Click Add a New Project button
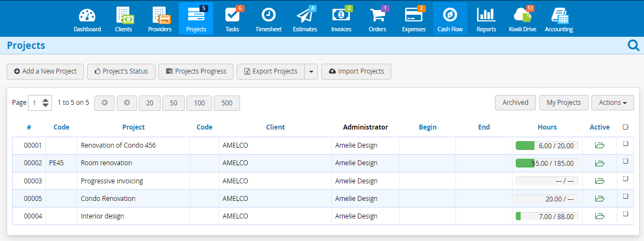Screen dimensions: 644x241 (45, 71)
